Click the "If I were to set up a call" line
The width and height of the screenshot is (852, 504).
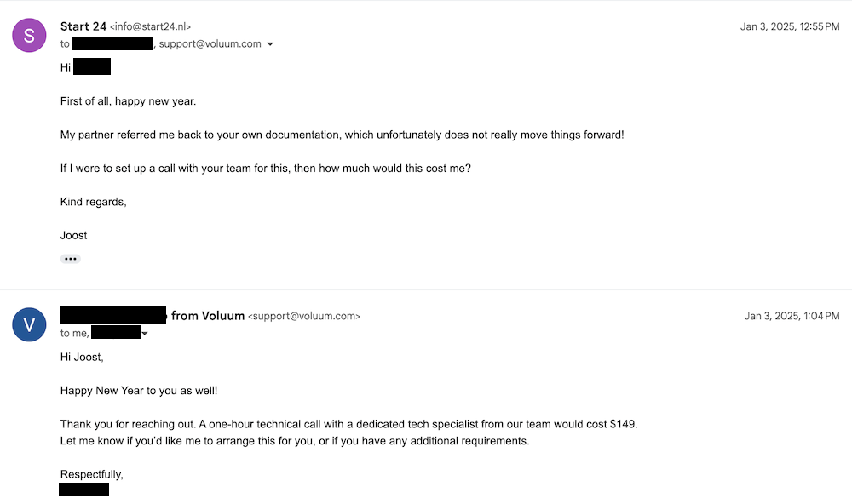pos(265,169)
